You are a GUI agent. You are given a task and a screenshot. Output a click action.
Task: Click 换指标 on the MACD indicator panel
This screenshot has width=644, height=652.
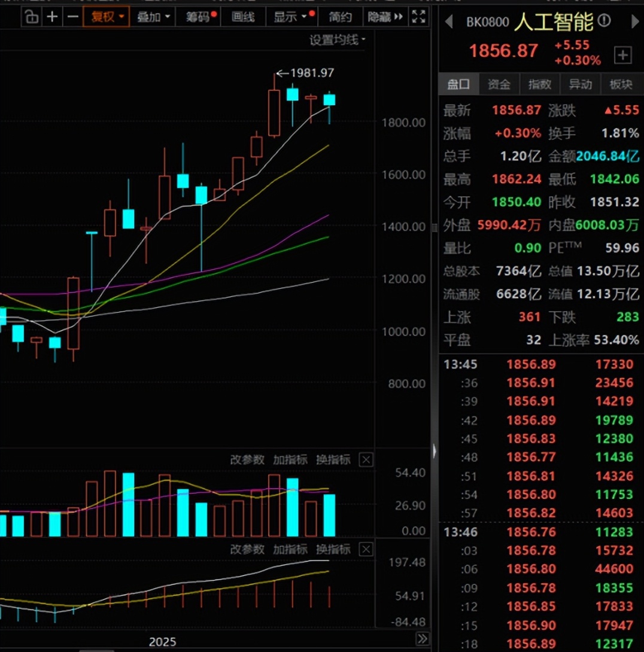click(333, 549)
